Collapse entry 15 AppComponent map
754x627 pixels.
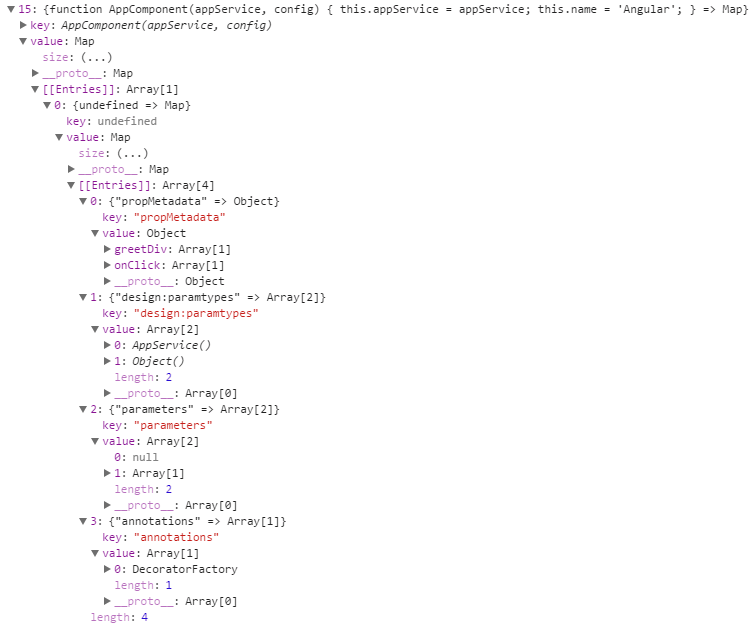pos(11,9)
